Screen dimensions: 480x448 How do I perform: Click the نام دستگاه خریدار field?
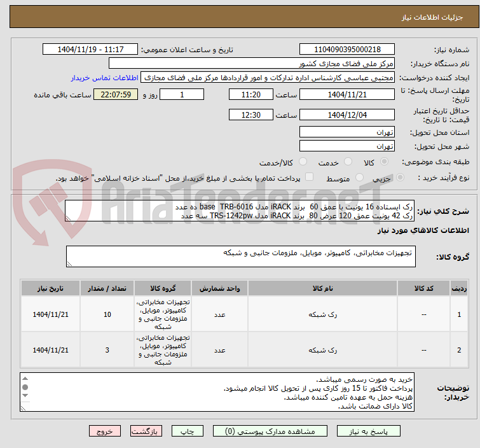pyautogui.click(x=252, y=64)
